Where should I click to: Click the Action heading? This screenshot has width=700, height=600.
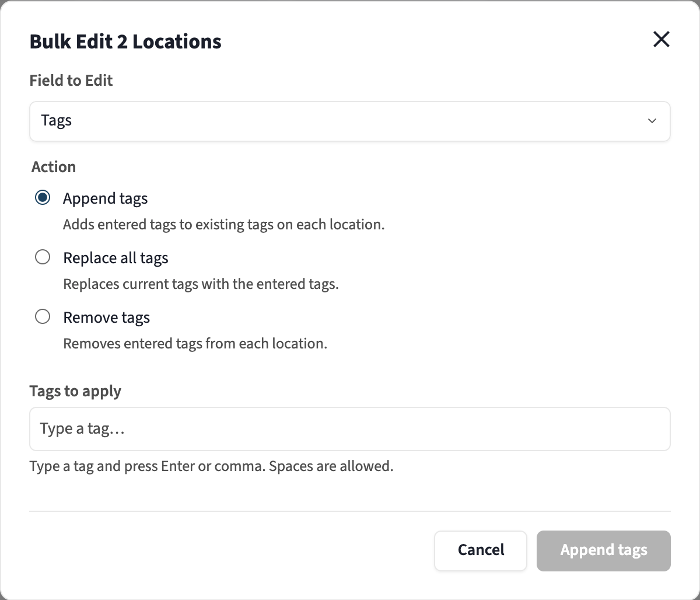coord(54,167)
